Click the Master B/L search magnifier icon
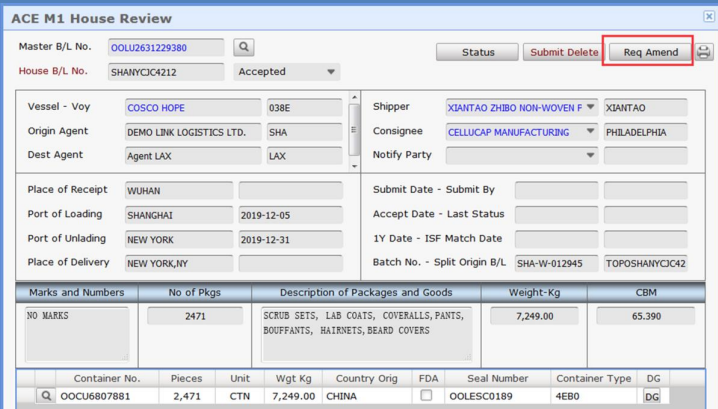This screenshot has width=718, height=409. [x=244, y=47]
